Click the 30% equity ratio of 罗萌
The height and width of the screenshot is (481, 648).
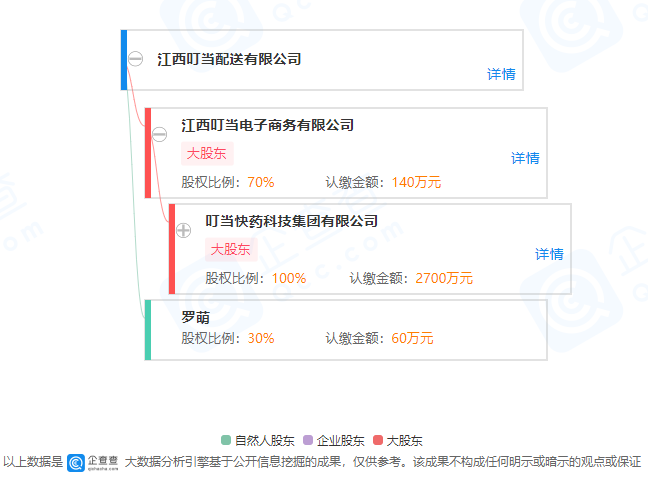[261, 338]
